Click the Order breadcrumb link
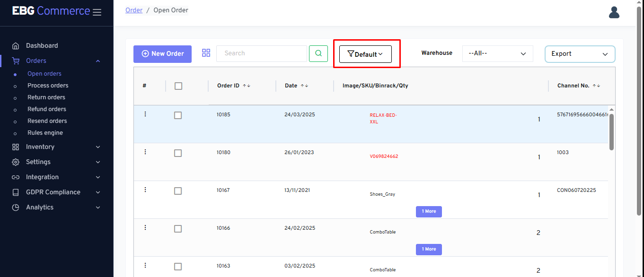The height and width of the screenshot is (277, 644). click(x=134, y=10)
